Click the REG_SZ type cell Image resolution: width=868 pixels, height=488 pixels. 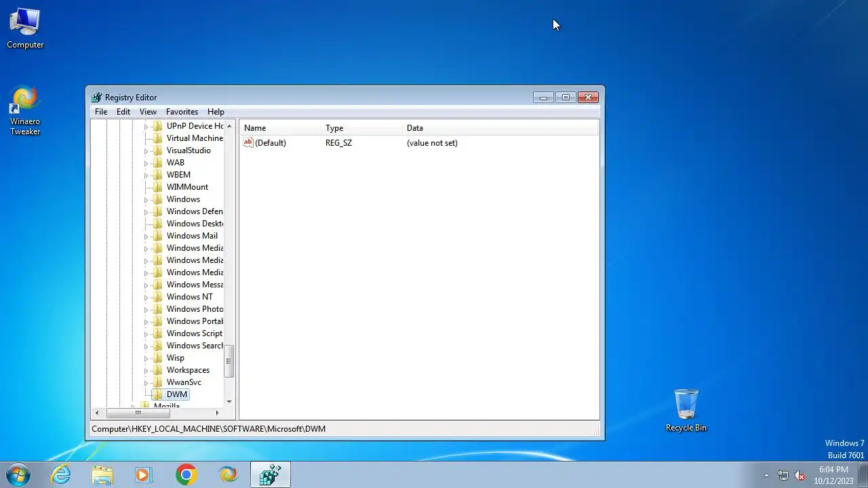(x=338, y=143)
